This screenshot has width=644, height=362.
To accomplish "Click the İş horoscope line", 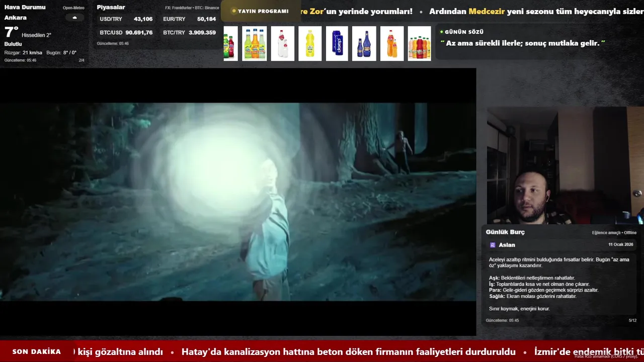I will (539, 284).
